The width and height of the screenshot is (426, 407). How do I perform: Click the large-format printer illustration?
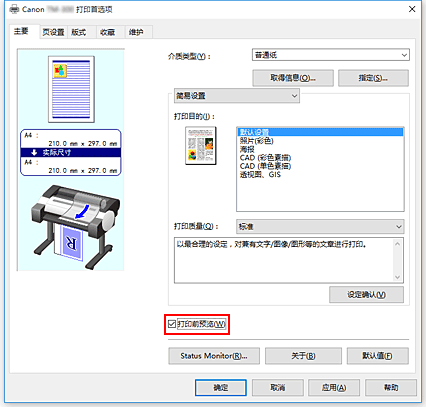click(75, 227)
